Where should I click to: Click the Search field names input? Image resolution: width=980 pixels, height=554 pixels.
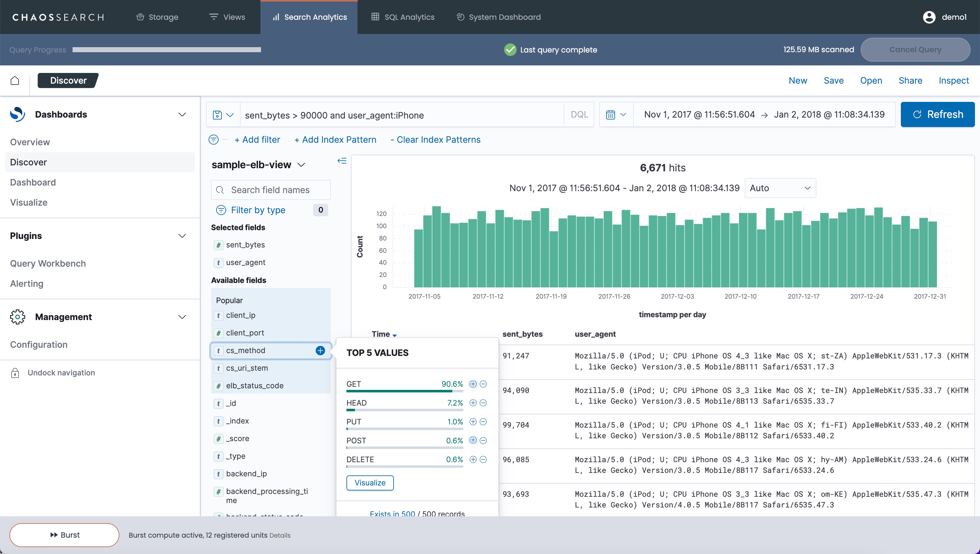(271, 190)
